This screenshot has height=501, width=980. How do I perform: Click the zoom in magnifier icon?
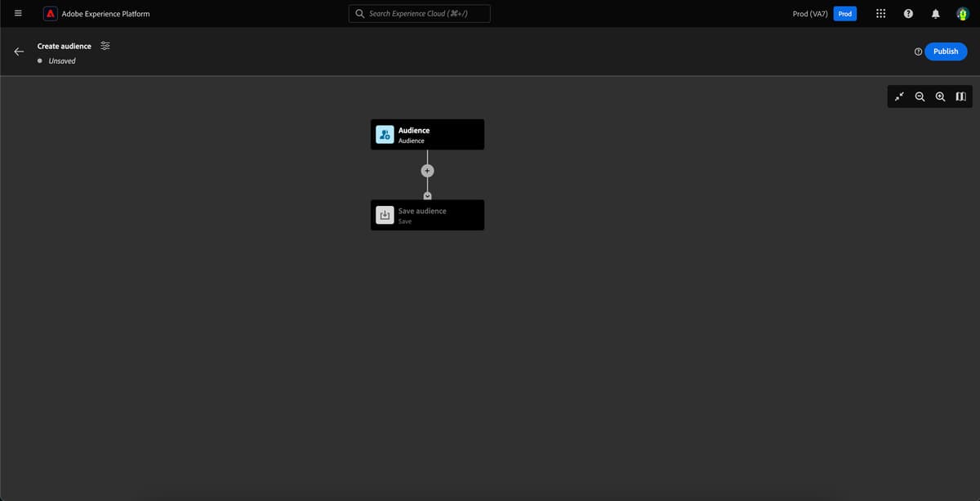pos(941,96)
